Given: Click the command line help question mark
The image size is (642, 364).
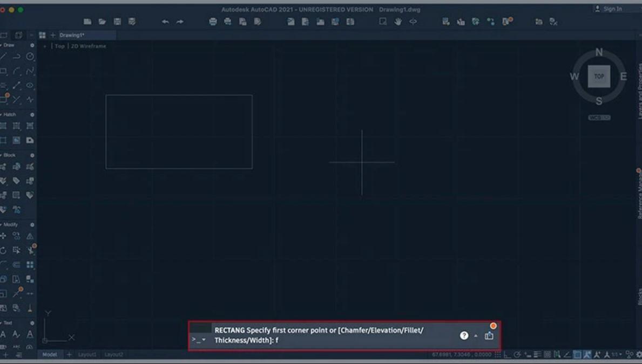Looking at the screenshot, I should click(x=464, y=335).
